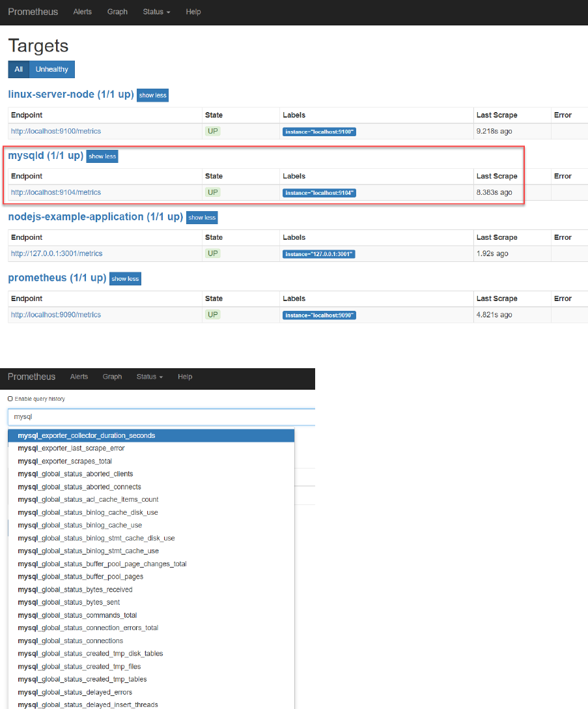Click UP state badge for localhost:9104
Viewport: 588px width, 709px height.
[213, 192]
